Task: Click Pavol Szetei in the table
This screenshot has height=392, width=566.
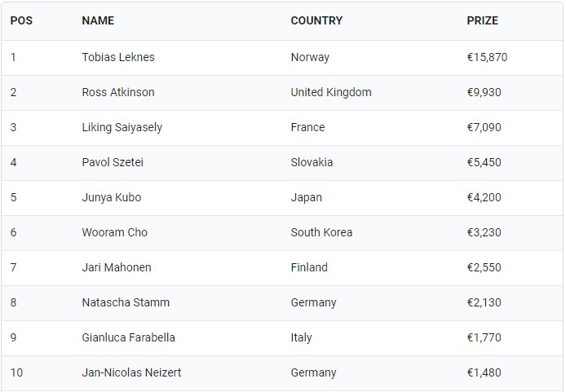Action: click(x=113, y=163)
